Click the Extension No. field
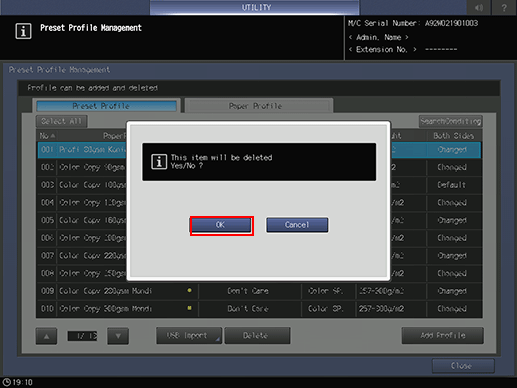517x388 pixels. tap(403, 50)
